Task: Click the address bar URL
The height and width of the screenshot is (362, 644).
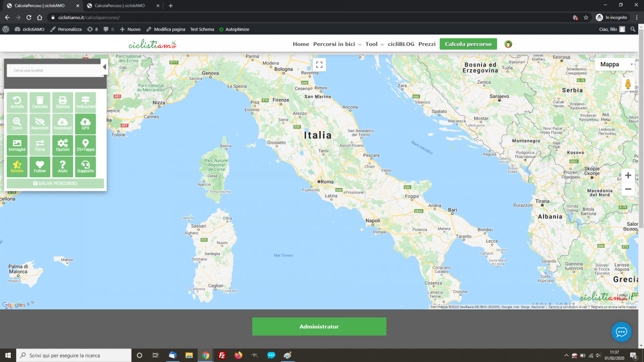Action: [x=89, y=18]
